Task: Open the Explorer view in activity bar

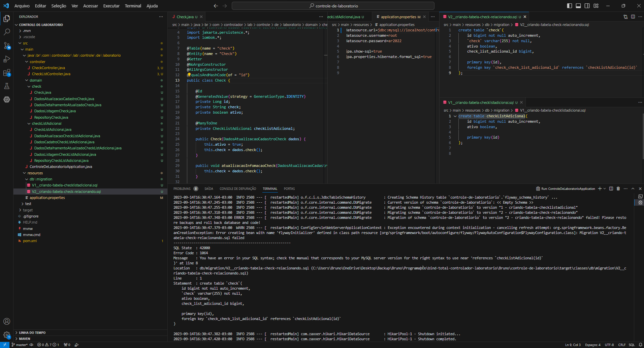Action: tap(6, 19)
